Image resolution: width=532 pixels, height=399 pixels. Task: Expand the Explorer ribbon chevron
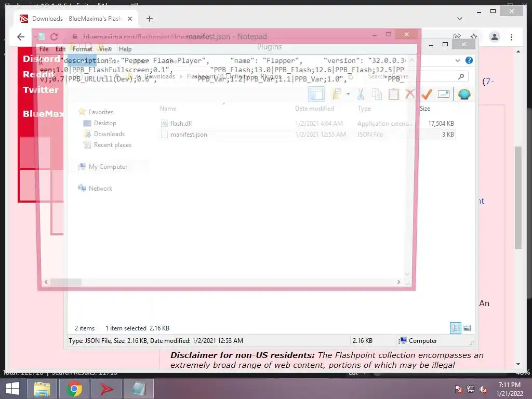pyautogui.click(x=457, y=60)
